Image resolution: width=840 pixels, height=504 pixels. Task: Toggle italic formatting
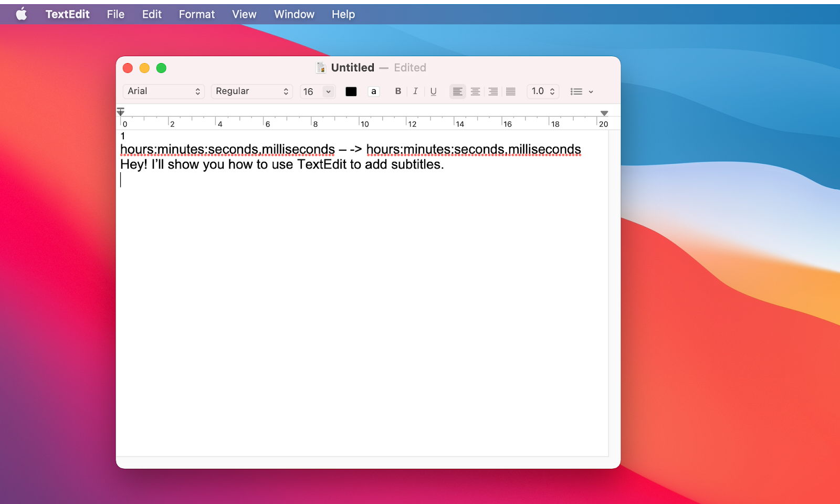coord(415,91)
